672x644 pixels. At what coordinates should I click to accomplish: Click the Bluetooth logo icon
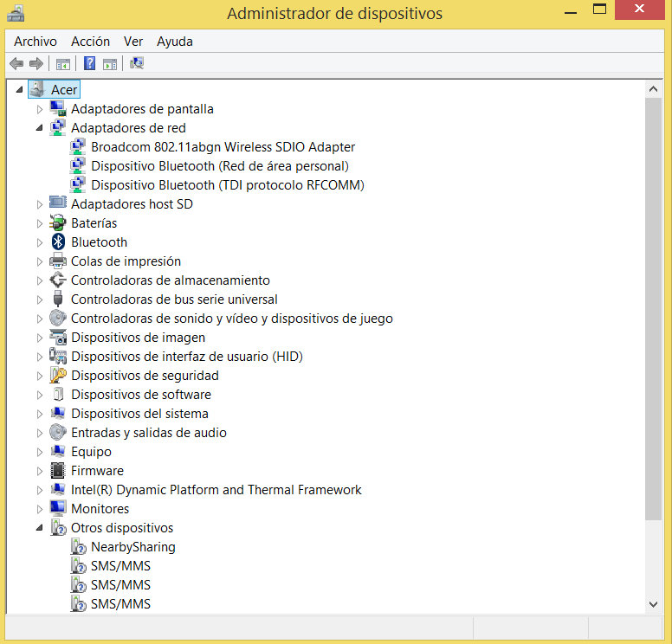[x=58, y=241]
